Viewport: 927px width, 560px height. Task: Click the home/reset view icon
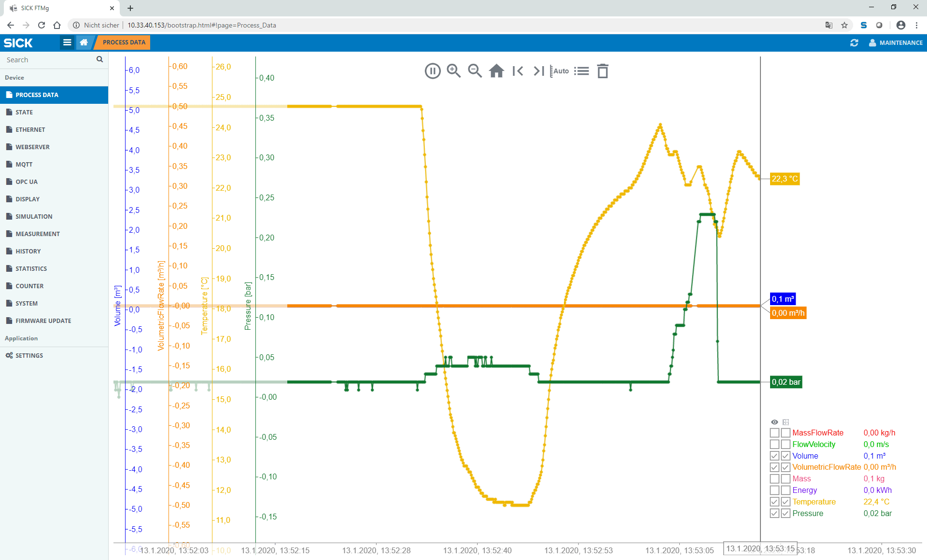[x=496, y=71]
